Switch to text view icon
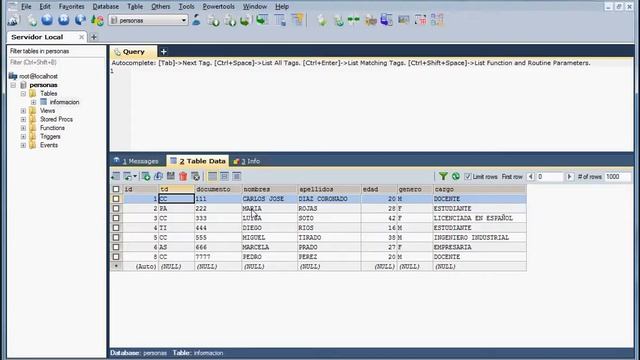Image resolution: width=640 pixels, height=360 pixels. (236, 176)
